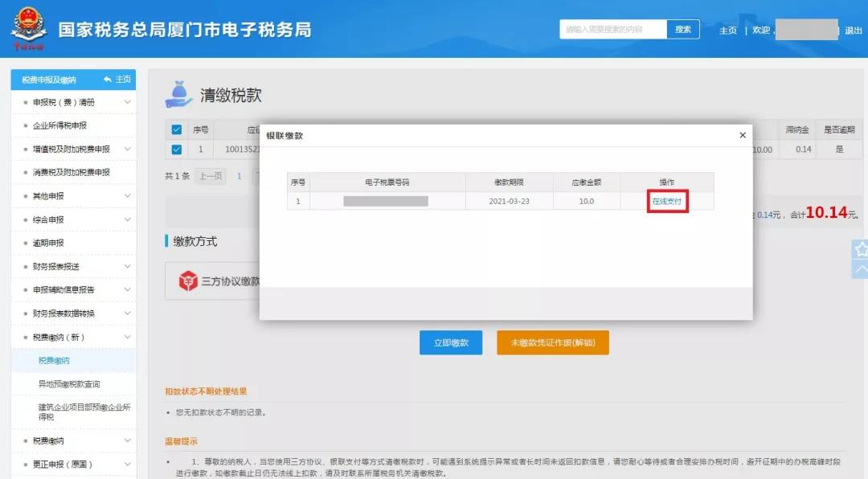Click total amount 10.14

point(826,212)
